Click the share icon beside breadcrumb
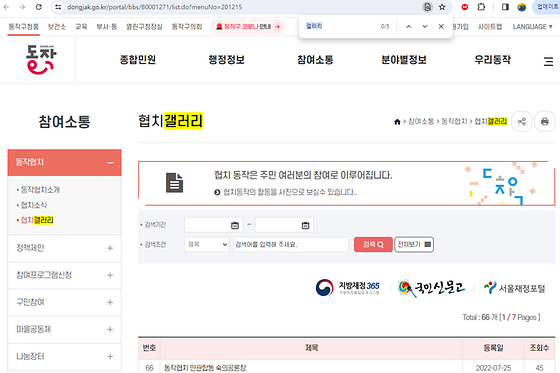 [522, 121]
